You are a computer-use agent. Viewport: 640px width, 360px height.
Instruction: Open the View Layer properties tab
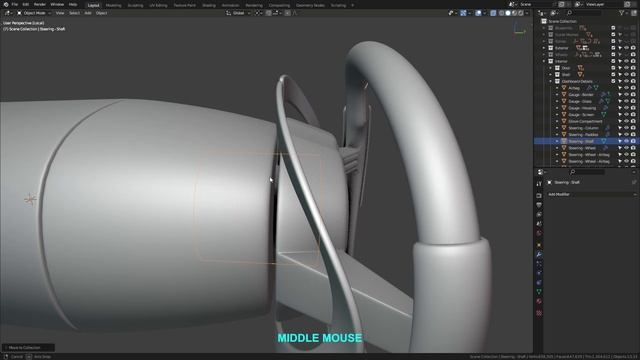coord(539,214)
